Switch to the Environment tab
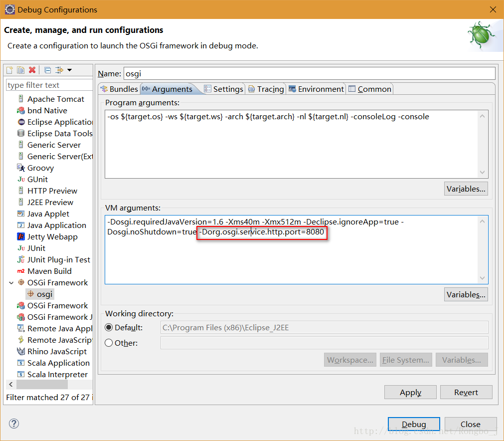Image resolution: width=504 pixels, height=441 pixels. click(316, 89)
